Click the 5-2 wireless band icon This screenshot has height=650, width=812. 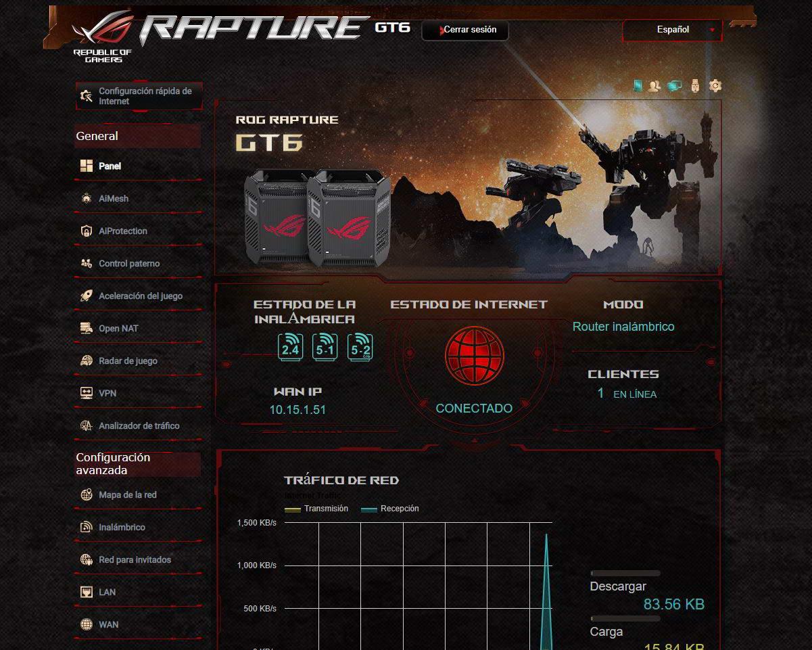(360, 346)
